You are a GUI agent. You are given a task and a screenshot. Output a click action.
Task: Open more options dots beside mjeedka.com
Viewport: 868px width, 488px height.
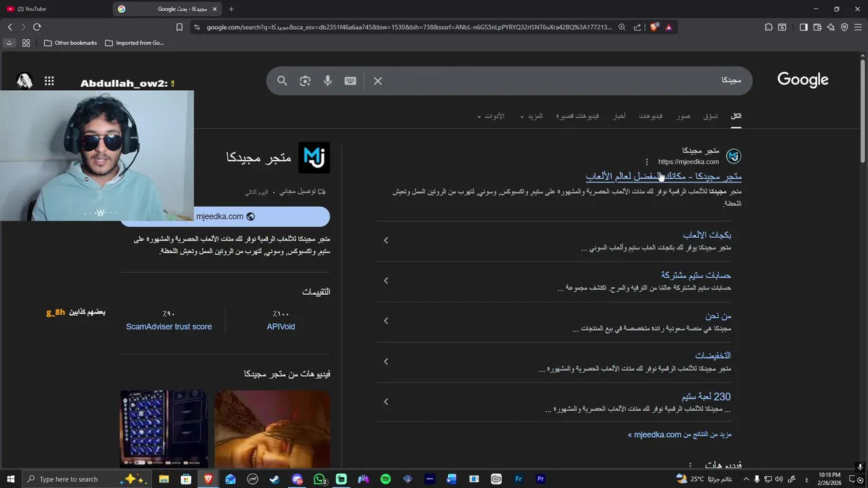646,162
